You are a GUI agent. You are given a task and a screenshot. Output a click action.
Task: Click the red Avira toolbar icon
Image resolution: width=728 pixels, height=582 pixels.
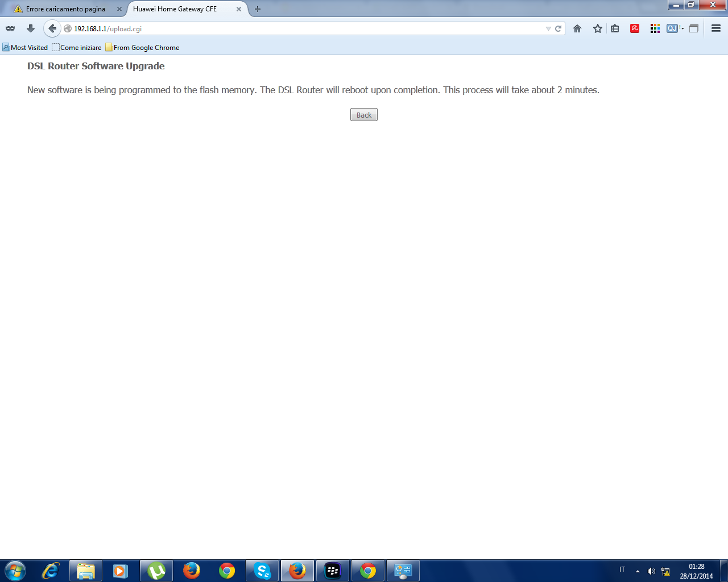(635, 28)
